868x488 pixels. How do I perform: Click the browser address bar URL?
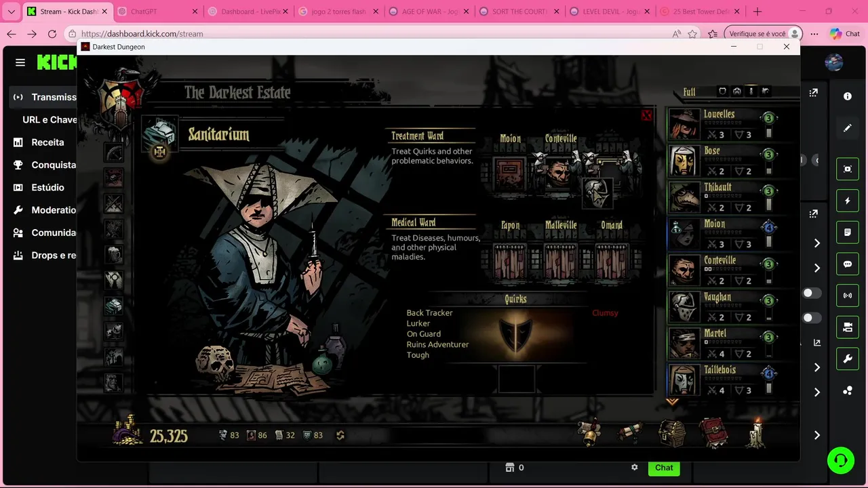(142, 34)
